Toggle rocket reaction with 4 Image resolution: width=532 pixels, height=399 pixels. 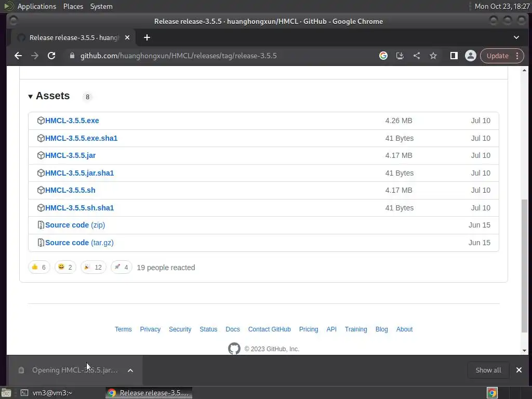122,268
